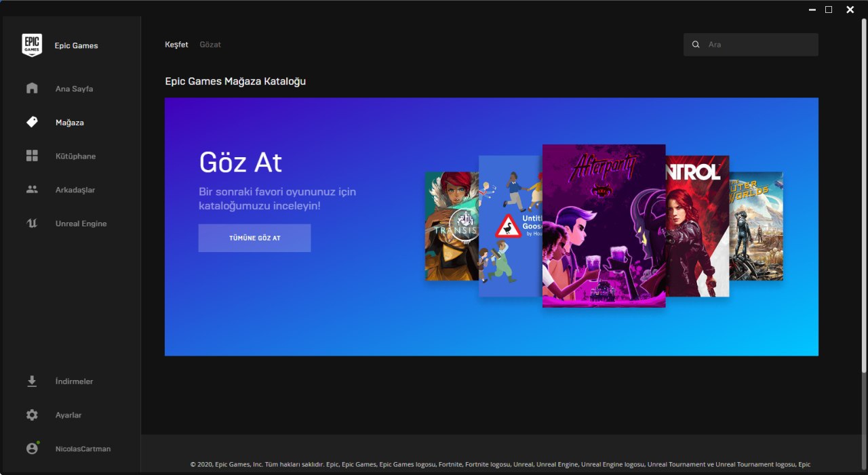Click the Ara search input field
This screenshot has height=475, width=868.
[751, 45]
